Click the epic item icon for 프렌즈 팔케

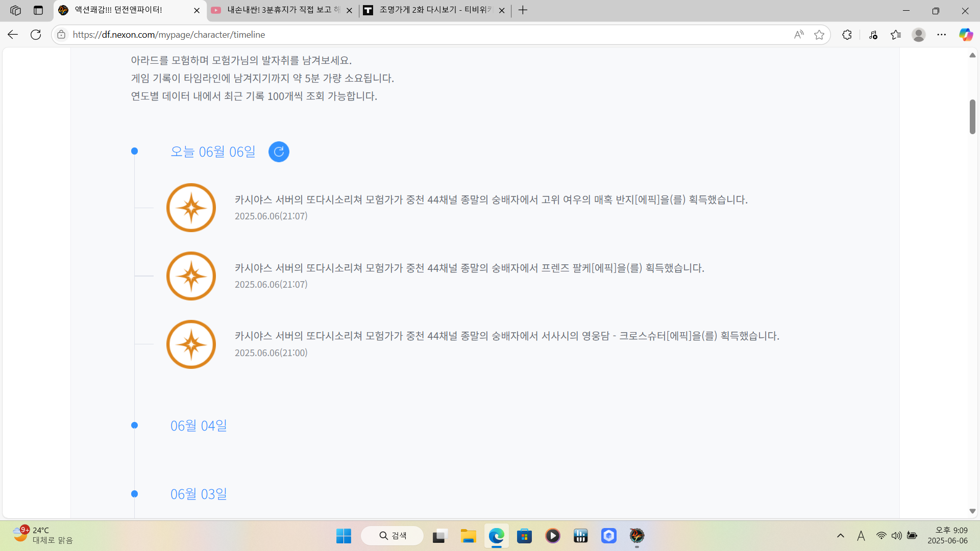pos(191,276)
